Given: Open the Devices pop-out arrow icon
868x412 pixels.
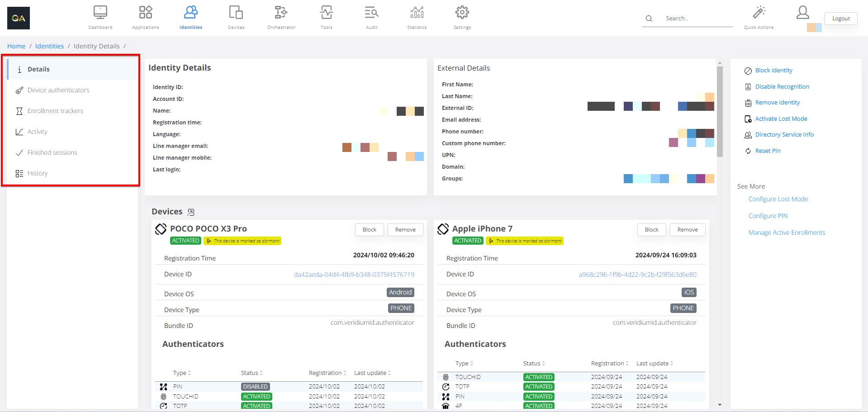Looking at the screenshot, I should pyautogui.click(x=191, y=212).
